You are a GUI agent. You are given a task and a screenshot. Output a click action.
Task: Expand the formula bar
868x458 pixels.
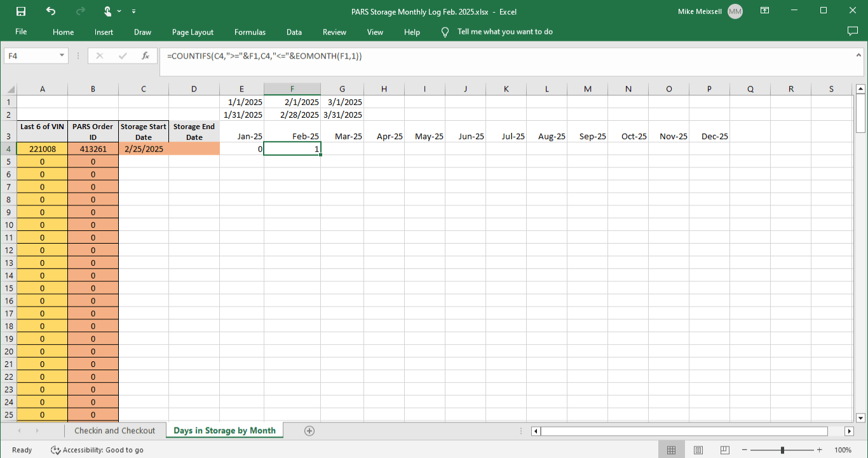point(858,55)
